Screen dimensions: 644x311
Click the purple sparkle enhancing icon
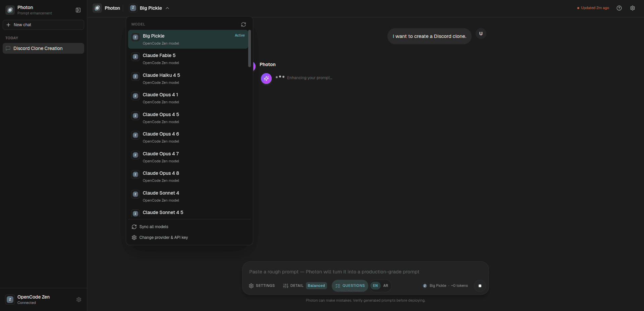click(266, 79)
